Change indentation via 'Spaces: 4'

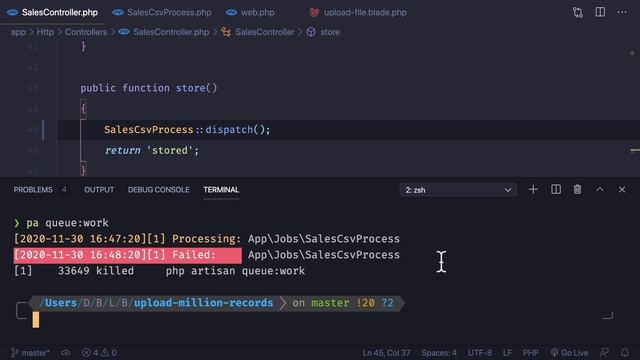click(x=439, y=353)
